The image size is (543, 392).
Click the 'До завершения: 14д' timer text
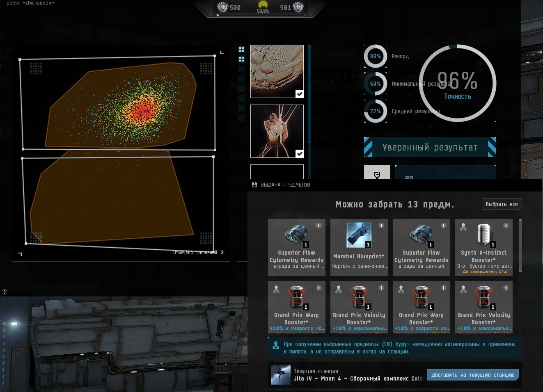(484, 271)
